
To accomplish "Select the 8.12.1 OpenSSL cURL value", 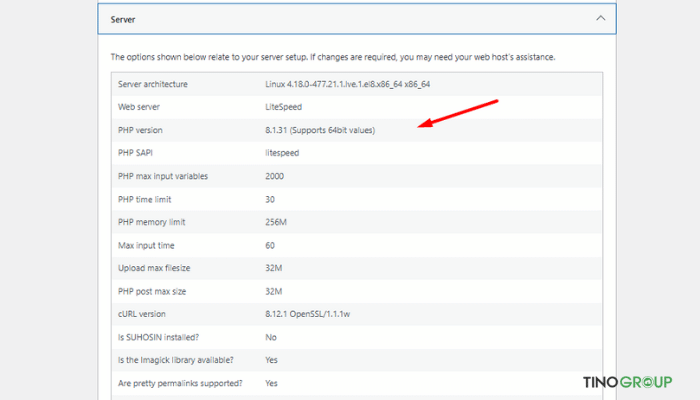I will click(x=308, y=314).
